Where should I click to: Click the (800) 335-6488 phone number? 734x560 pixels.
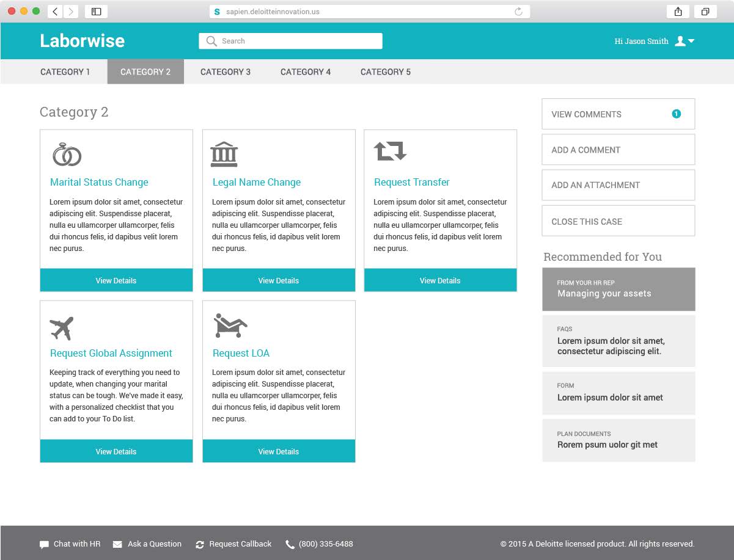click(x=326, y=544)
